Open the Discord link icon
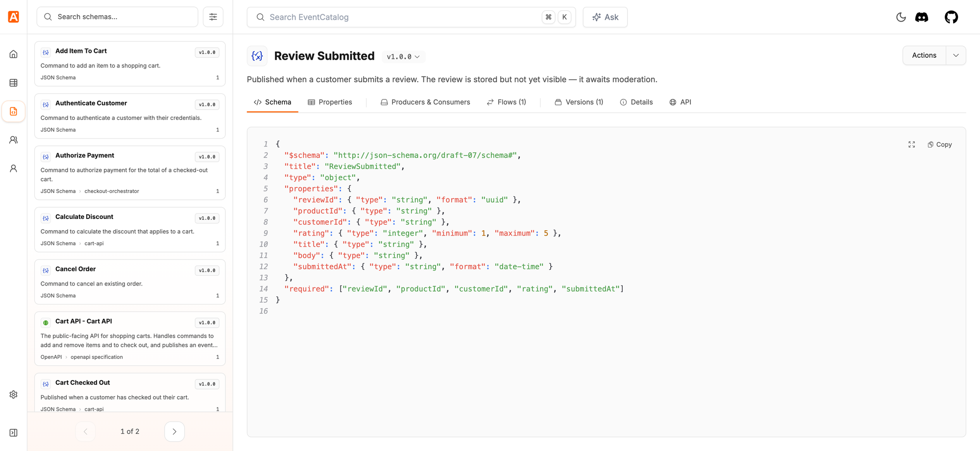The height and width of the screenshot is (451, 980). (922, 17)
